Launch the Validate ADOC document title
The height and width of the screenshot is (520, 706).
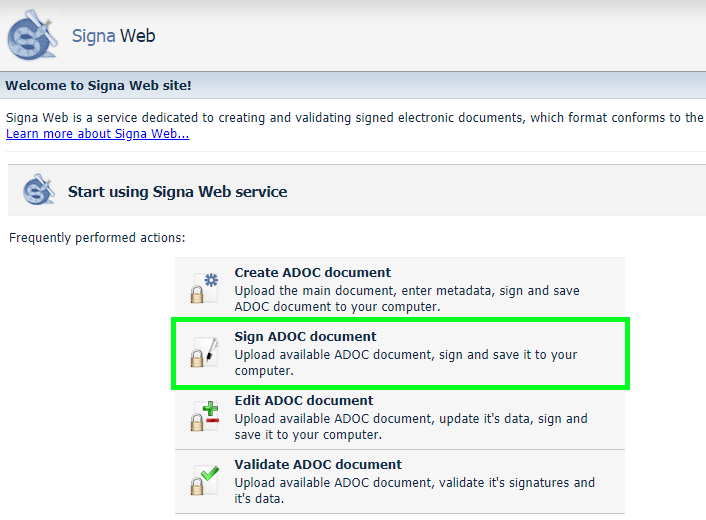click(318, 464)
